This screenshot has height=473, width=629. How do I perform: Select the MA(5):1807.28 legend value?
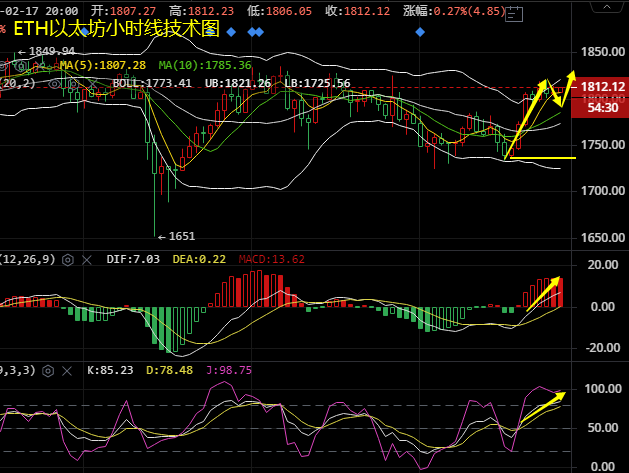click(103, 65)
